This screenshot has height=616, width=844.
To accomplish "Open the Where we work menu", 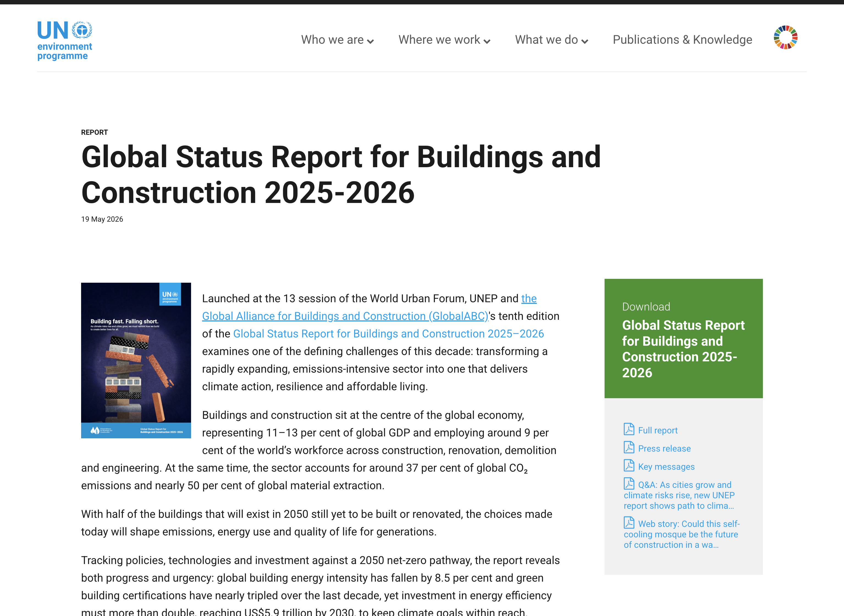I will pos(444,40).
